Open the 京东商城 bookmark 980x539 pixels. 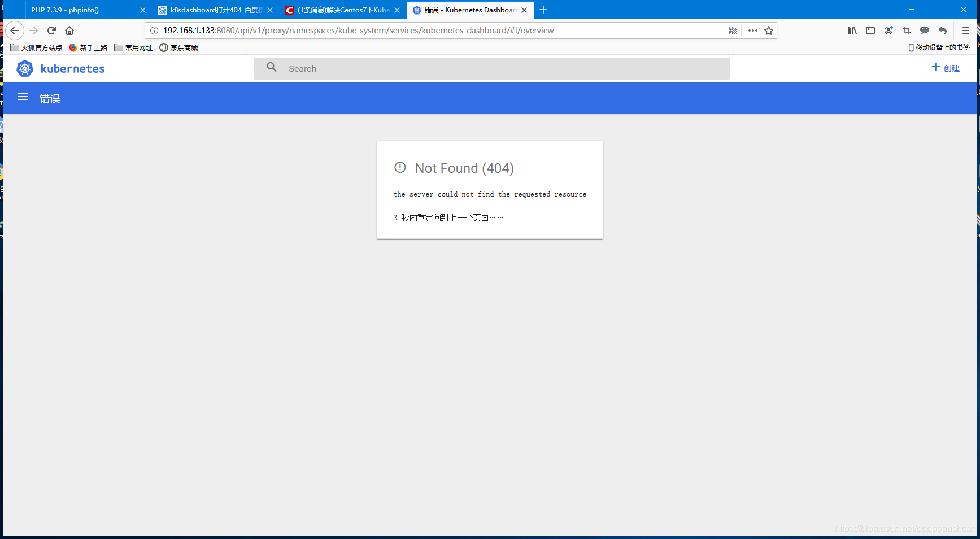click(x=178, y=47)
